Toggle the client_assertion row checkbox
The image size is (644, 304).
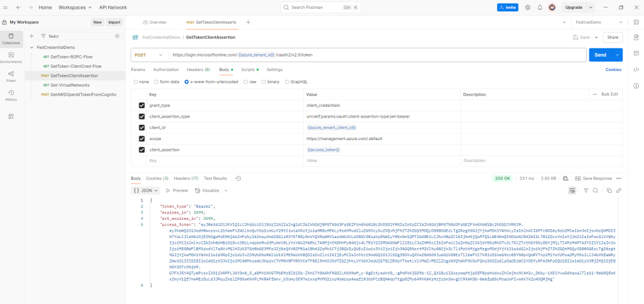(142, 150)
